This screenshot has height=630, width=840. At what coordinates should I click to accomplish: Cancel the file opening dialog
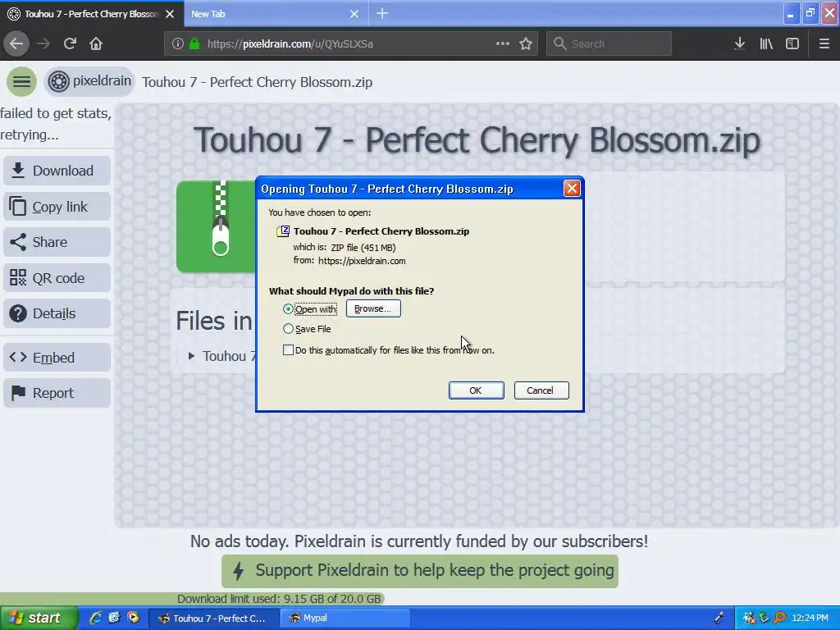[541, 390]
